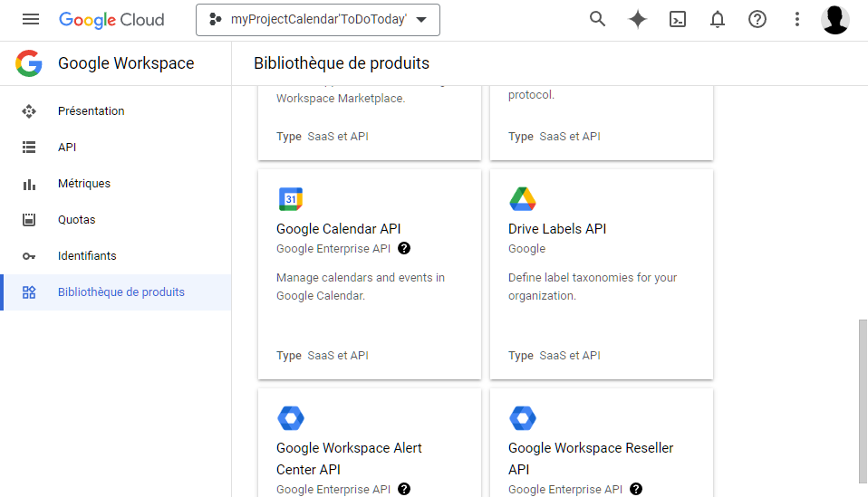Open the help question mark menu
Screen dimensions: 868x497
coord(757,19)
